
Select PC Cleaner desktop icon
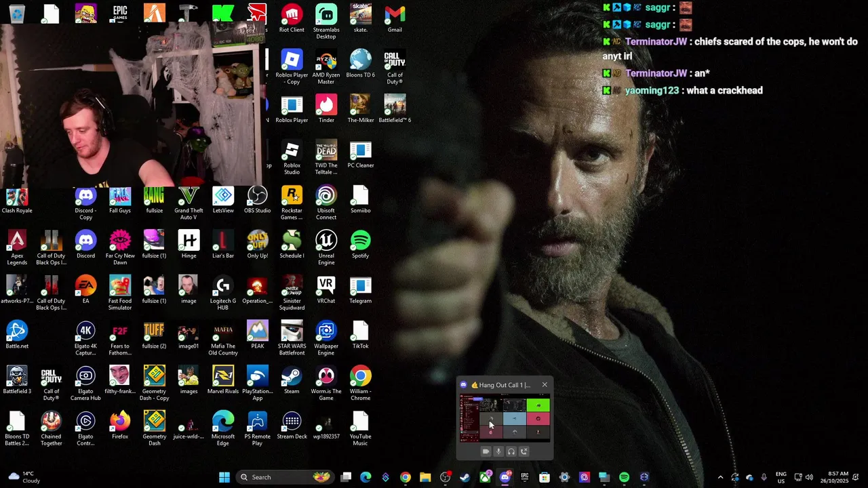361,154
